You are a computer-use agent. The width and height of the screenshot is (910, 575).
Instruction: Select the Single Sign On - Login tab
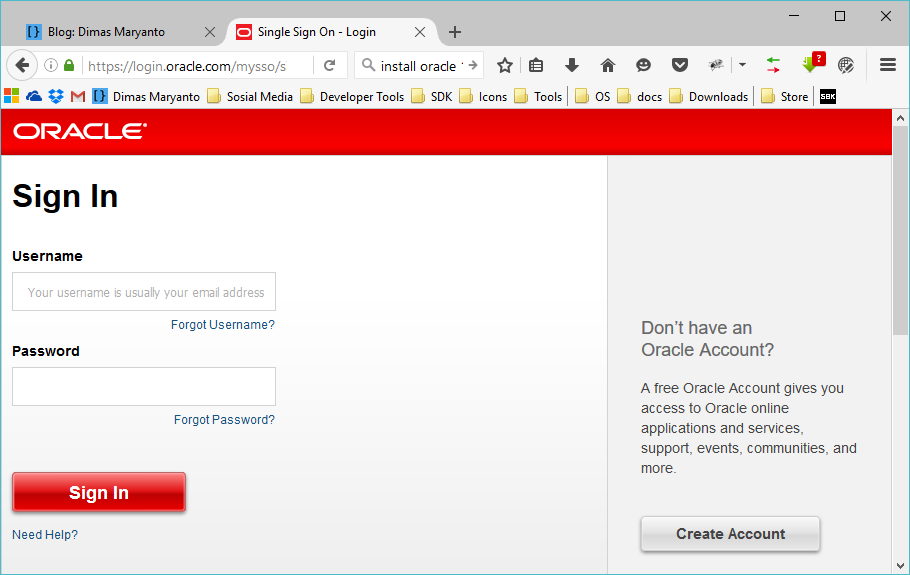pos(319,32)
